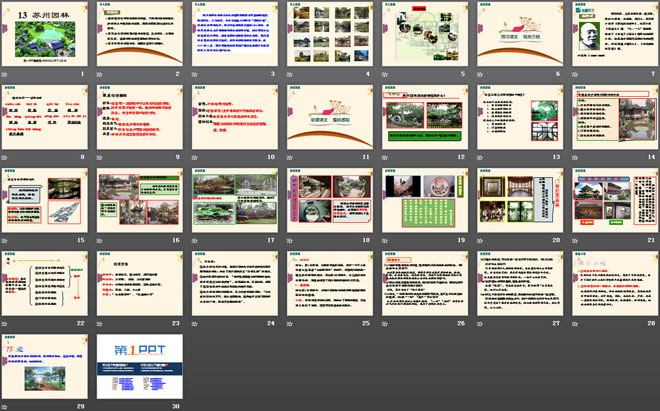660x411 pixels.
Task: Click the animation star icon beneath slide 8
Action: [x=6, y=156]
